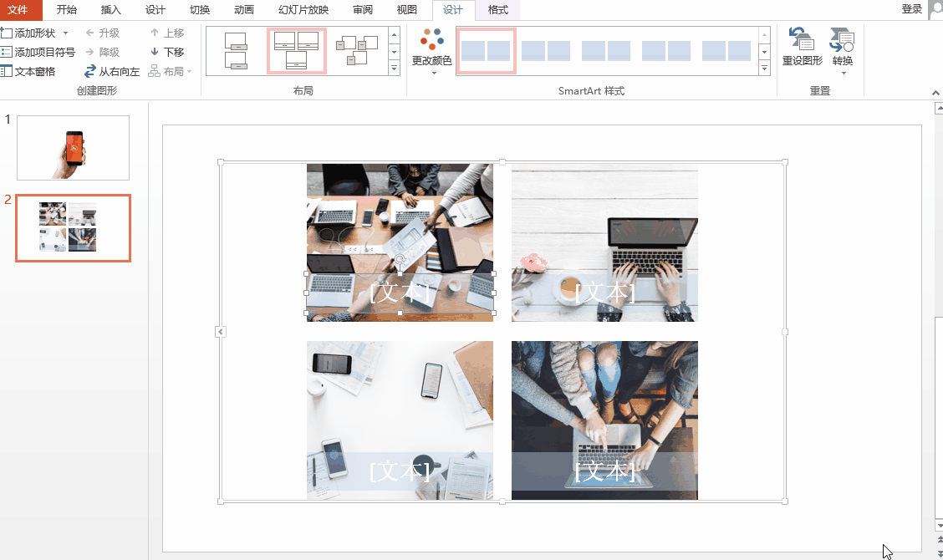The width and height of the screenshot is (943, 560).
Task: Click the [文本] placeholder on top-left picture
Action: point(400,293)
